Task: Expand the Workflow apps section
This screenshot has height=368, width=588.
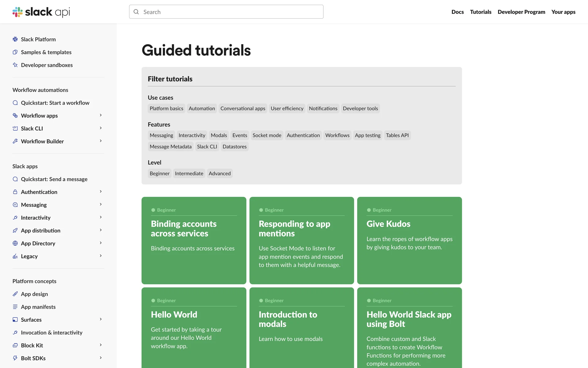Action: 101,115
